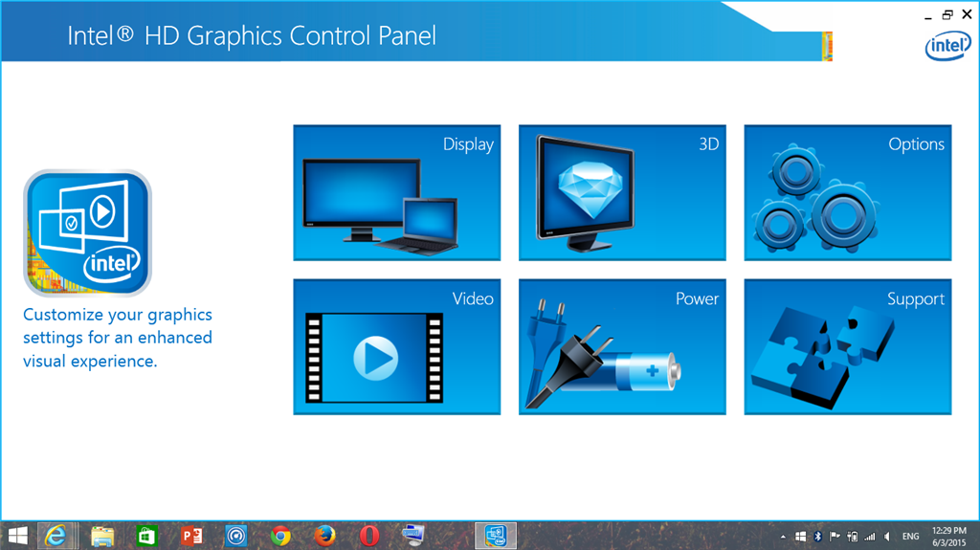Open the Power settings tile

[622, 347]
